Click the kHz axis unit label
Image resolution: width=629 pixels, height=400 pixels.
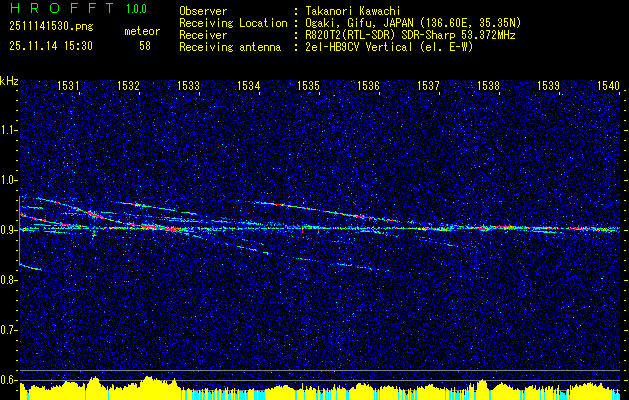(x=9, y=81)
